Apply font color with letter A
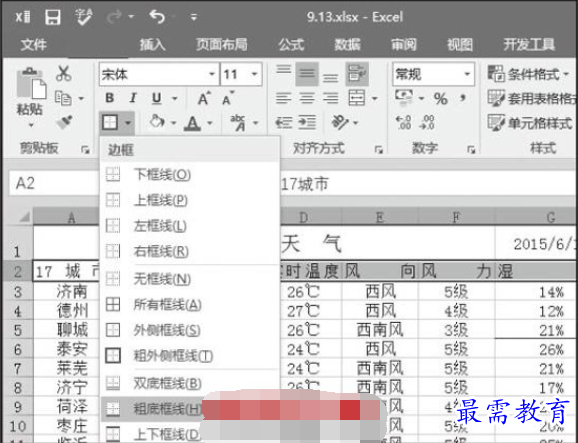578x443 pixels. point(193,123)
